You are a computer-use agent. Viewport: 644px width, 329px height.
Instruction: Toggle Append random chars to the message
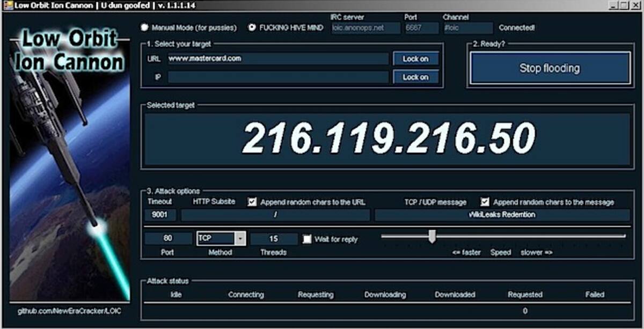485,202
